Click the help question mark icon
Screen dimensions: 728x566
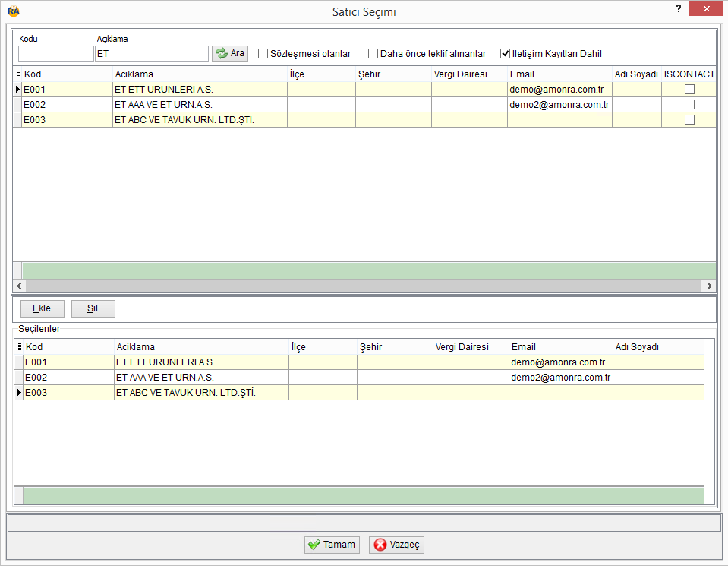(x=679, y=8)
